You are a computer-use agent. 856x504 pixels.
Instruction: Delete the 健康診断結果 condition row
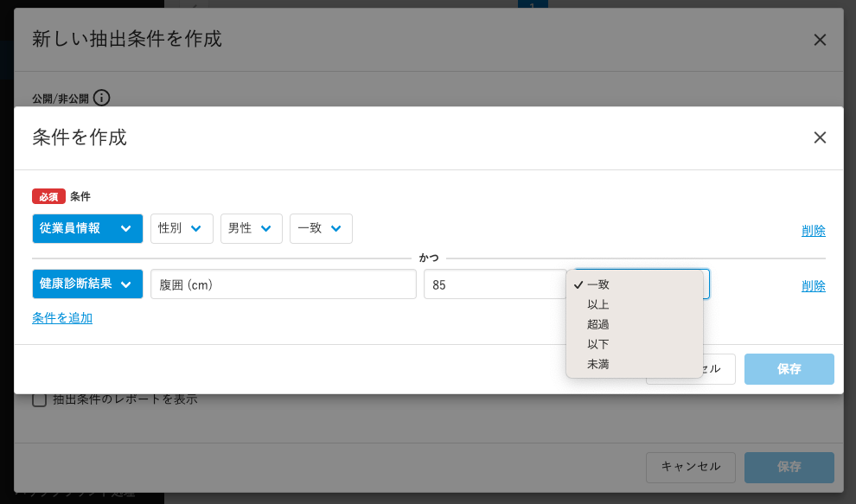tap(813, 285)
